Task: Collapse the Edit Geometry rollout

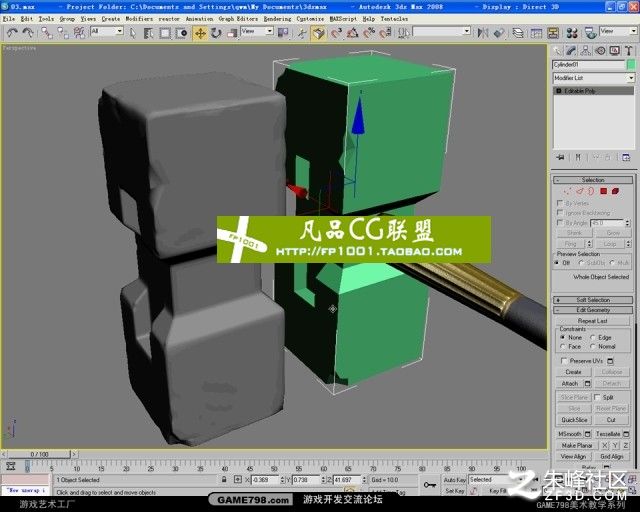Action: point(593,310)
